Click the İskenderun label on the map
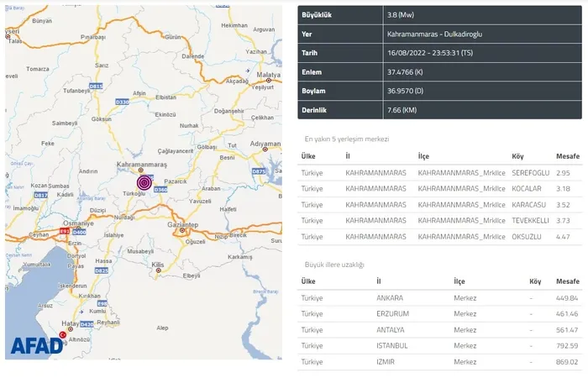Viewport: 588px width, 383px height. pos(72,286)
